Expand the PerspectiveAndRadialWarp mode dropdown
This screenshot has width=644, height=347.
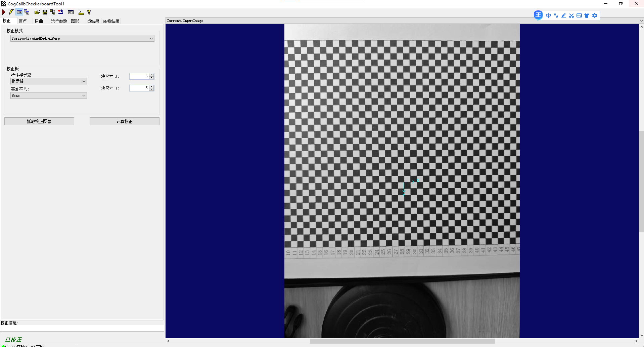(151, 38)
